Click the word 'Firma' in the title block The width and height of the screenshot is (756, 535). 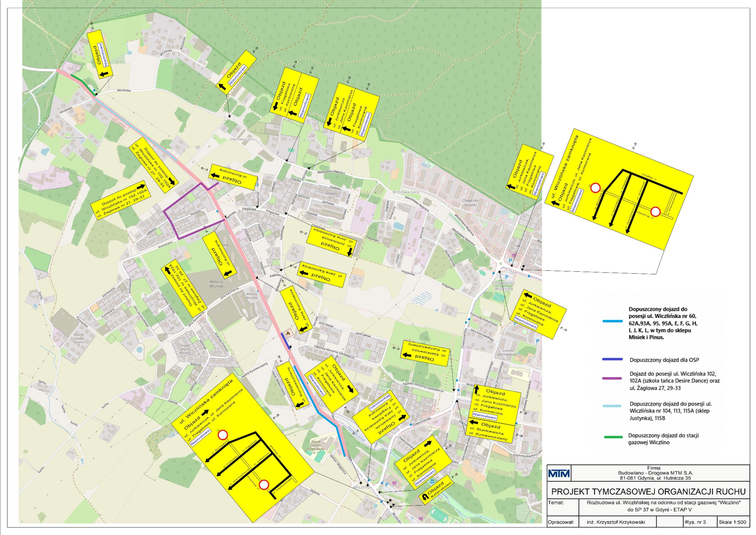point(654,468)
